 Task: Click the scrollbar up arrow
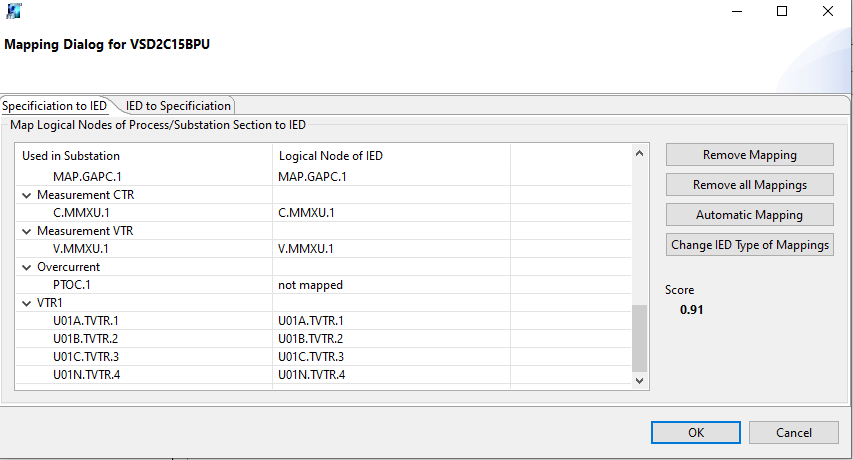click(640, 153)
